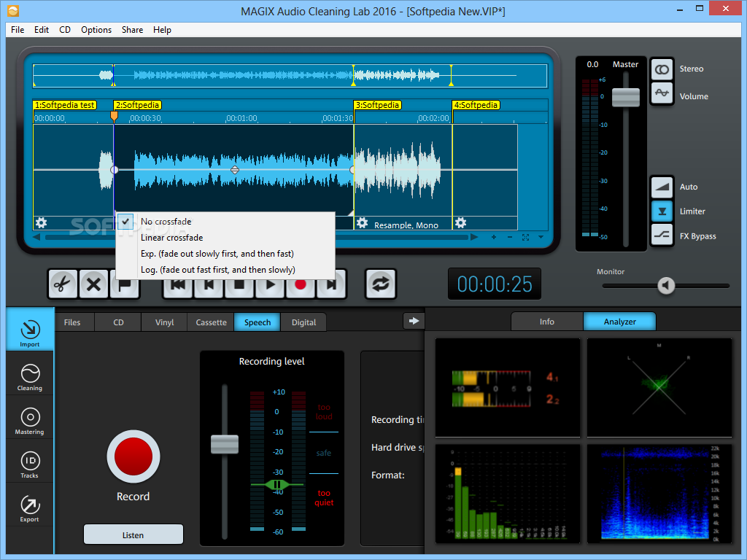
Task: Click the spectrum bar analyzer display
Action: click(x=508, y=494)
